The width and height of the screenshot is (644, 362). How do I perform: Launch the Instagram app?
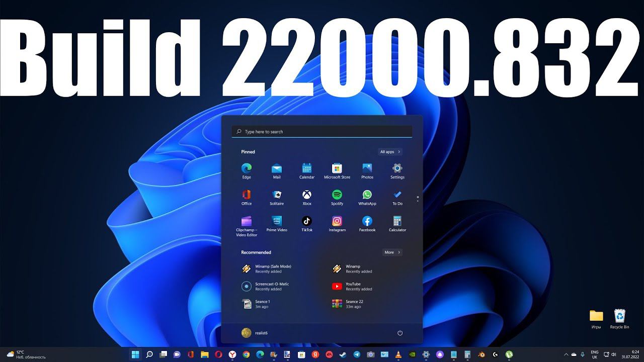pos(337,224)
